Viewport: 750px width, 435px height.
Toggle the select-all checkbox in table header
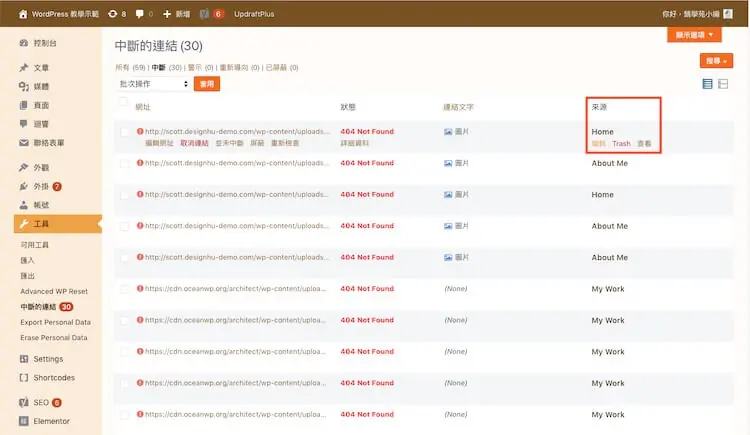pos(123,101)
